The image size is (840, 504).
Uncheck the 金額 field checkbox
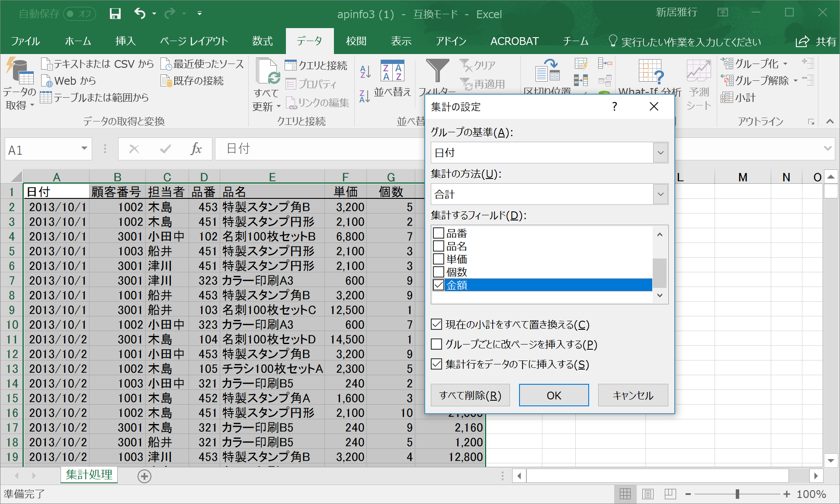(x=439, y=285)
